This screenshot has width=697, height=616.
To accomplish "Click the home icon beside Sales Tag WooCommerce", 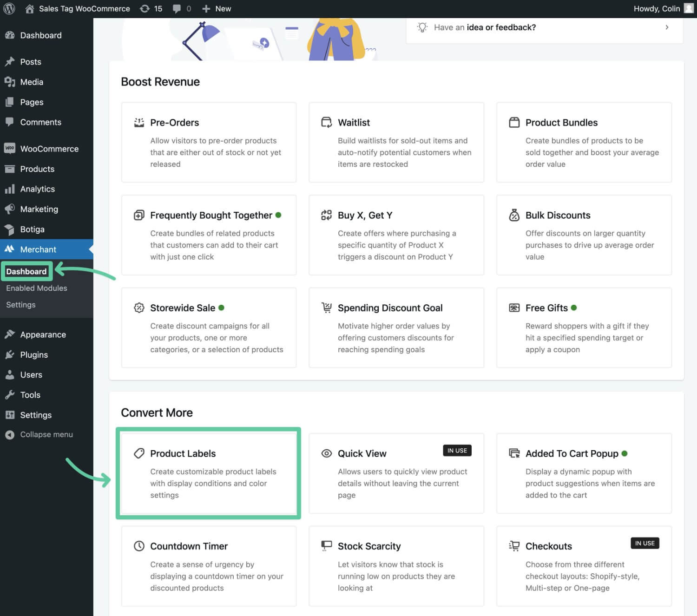I will [x=29, y=8].
